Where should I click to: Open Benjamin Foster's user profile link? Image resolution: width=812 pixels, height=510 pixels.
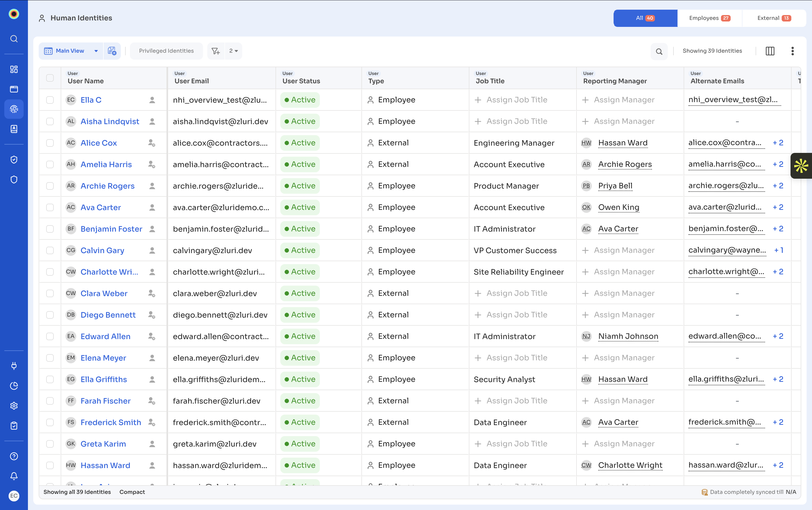tap(111, 229)
